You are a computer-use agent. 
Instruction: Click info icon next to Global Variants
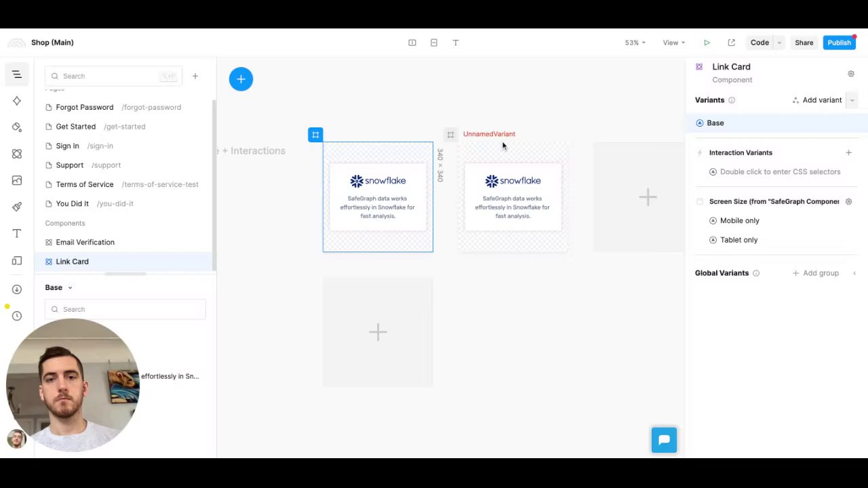[x=756, y=273]
